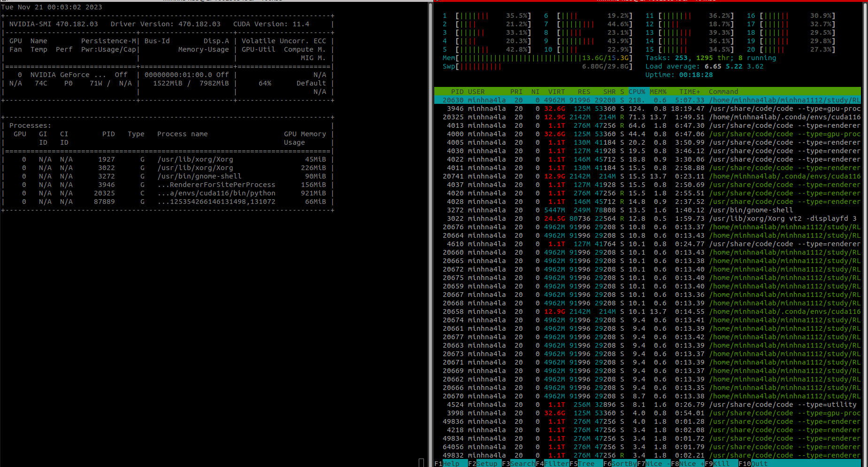This screenshot has height=467, width=868.
Task: Select highlighted htop process row 20630
Action: pos(648,100)
